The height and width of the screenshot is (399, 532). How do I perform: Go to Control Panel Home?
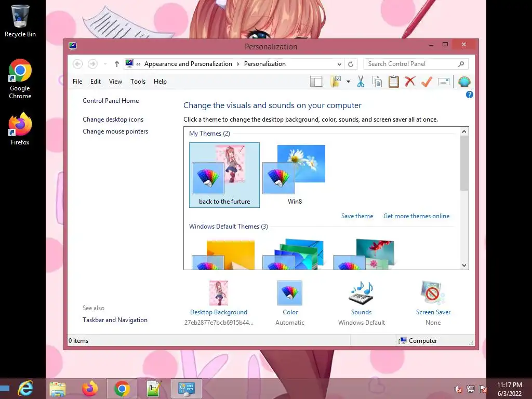(x=111, y=101)
